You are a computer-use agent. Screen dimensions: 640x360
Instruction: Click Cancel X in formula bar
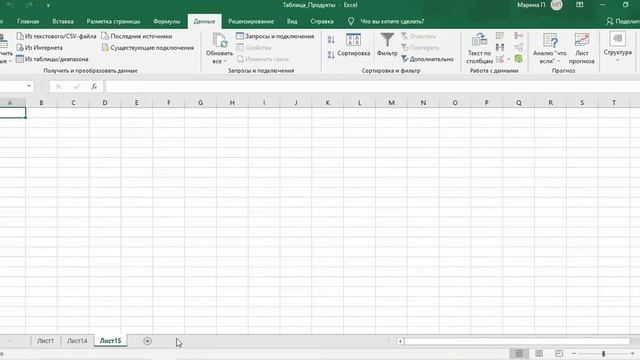[58, 87]
